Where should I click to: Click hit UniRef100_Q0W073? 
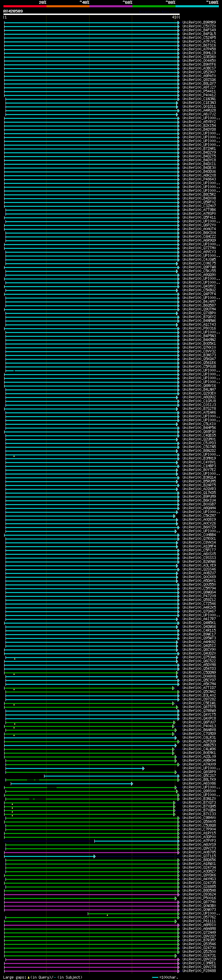[x=199, y=910]
